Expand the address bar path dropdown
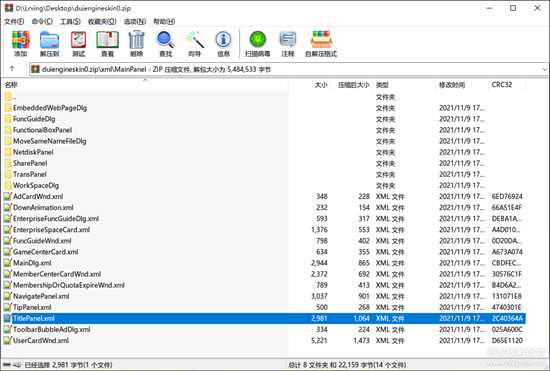The width and height of the screenshot is (550, 371). 544,69
